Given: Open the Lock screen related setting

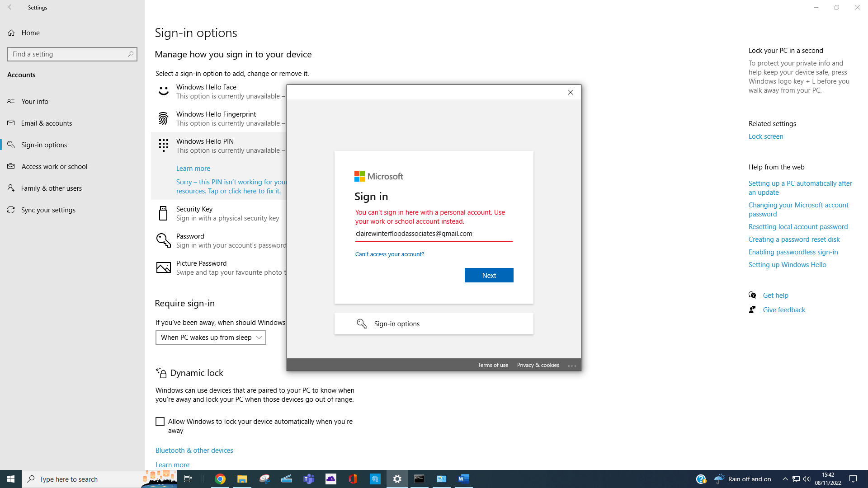Looking at the screenshot, I should click(x=765, y=136).
